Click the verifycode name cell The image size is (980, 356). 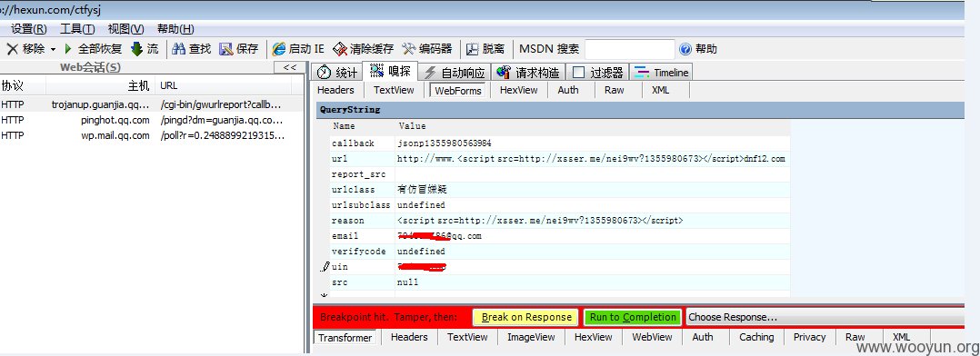pyautogui.click(x=361, y=251)
